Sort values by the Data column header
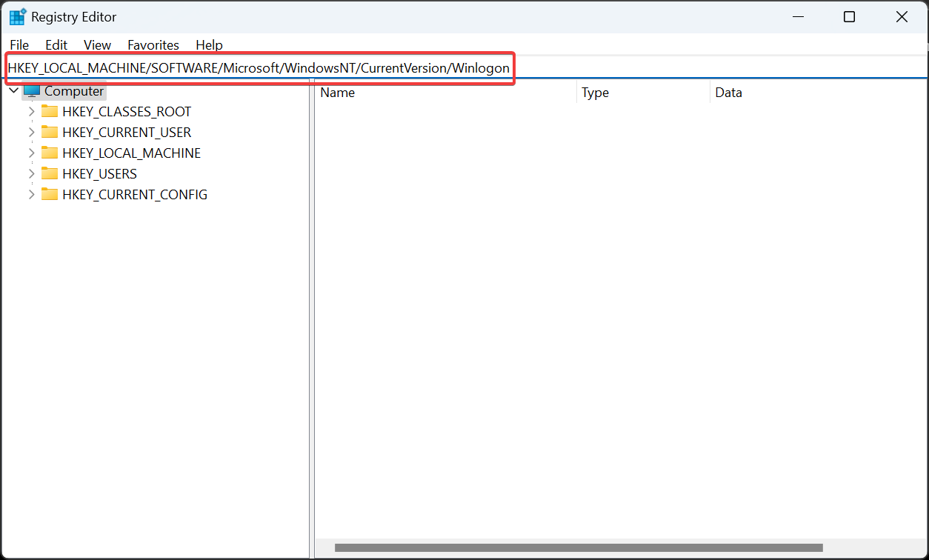 tap(819, 93)
